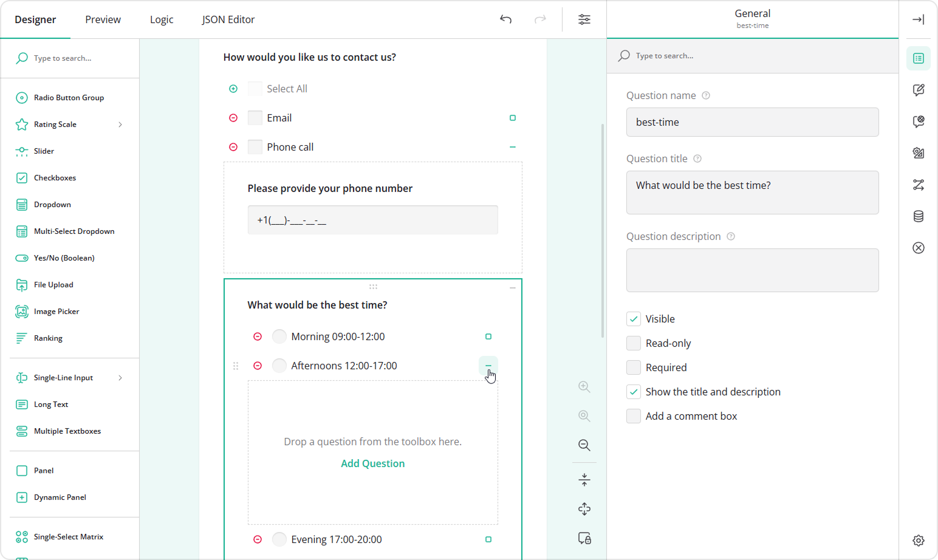Open survey settings from the top toolbar

tap(584, 19)
